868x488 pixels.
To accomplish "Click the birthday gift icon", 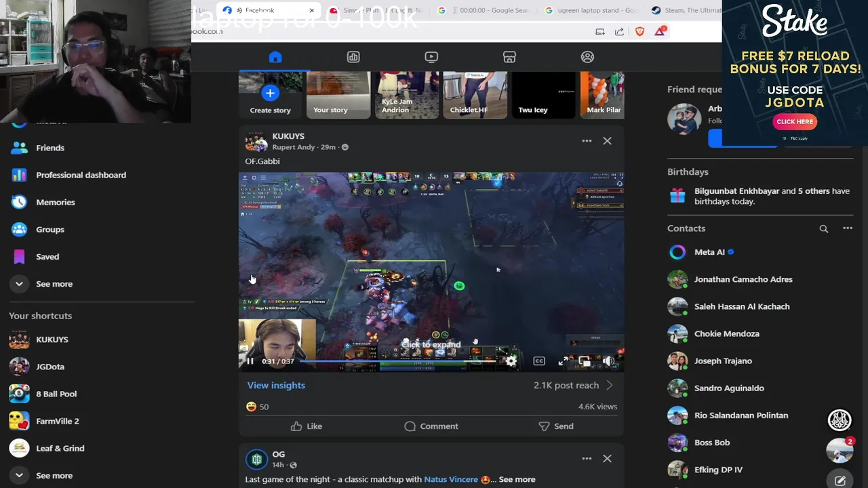I will point(677,196).
